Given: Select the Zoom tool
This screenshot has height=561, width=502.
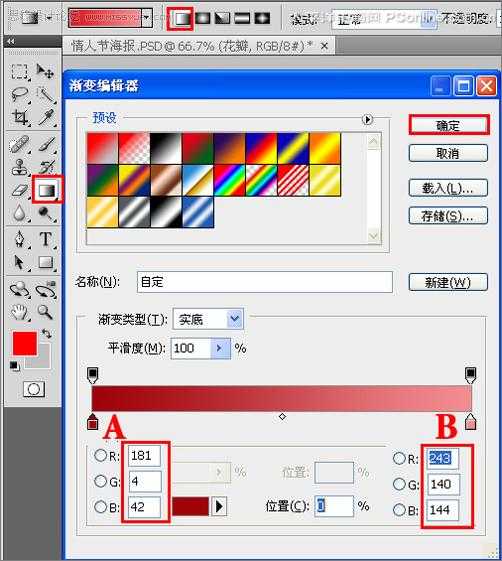Looking at the screenshot, I should tap(45, 312).
